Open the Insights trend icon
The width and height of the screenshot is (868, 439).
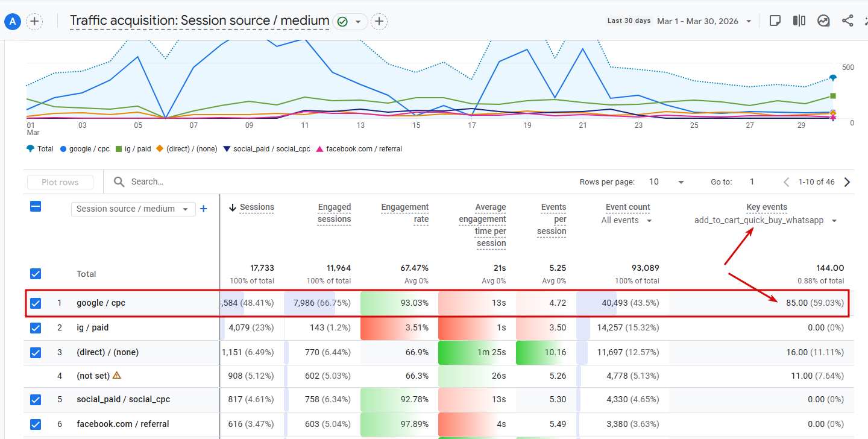pyautogui.click(x=823, y=21)
